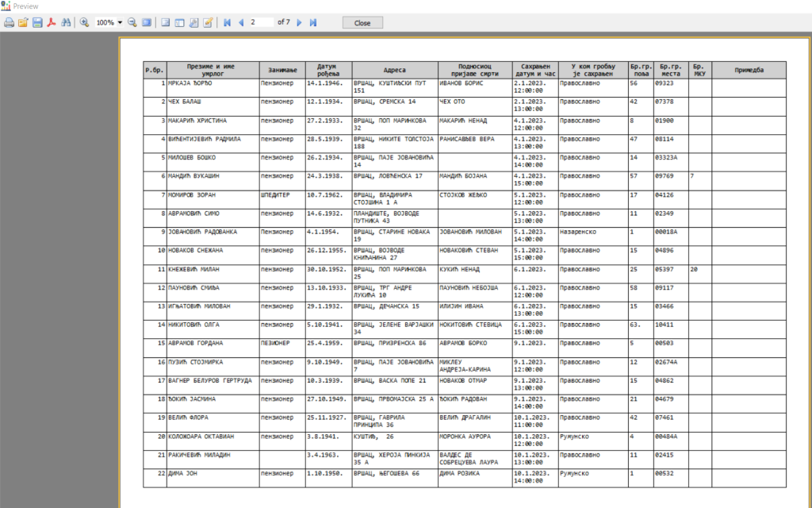Jump to the last page

pyautogui.click(x=313, y=23)
